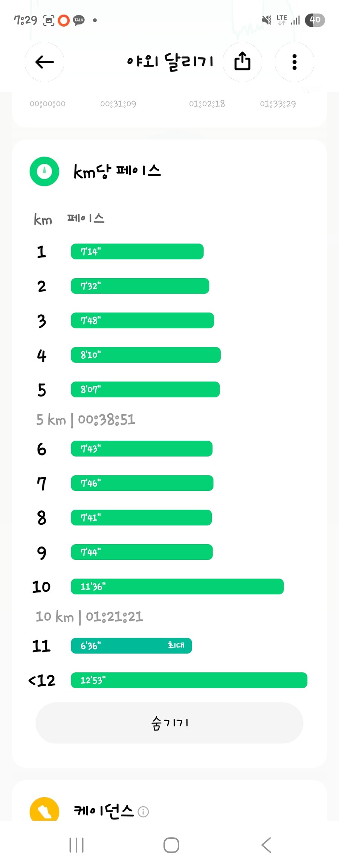Select the km 10 pace bar 11'36"

click(177, 586)
